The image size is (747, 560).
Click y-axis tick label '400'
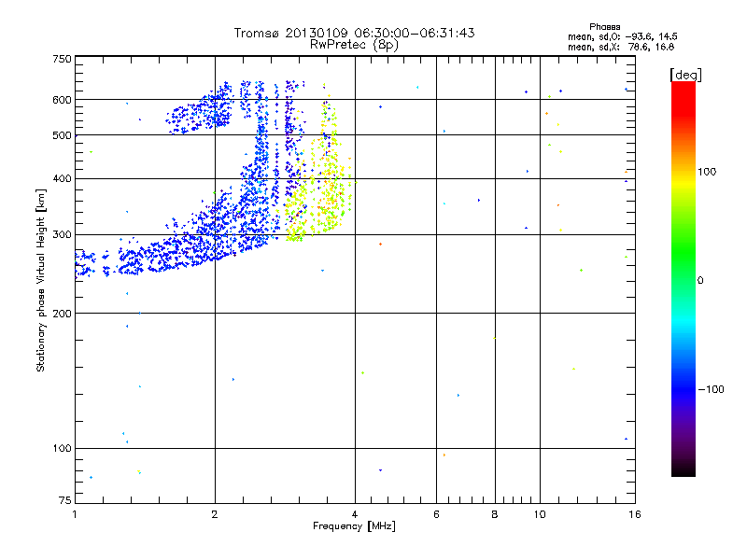pos(62,179)
